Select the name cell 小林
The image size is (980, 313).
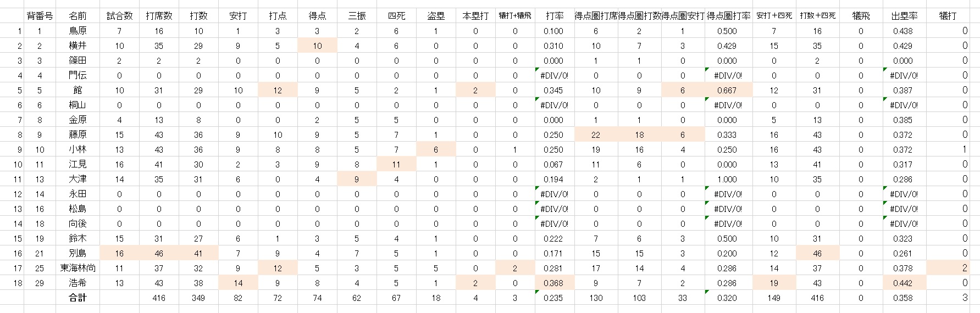[x=77, y=149]
